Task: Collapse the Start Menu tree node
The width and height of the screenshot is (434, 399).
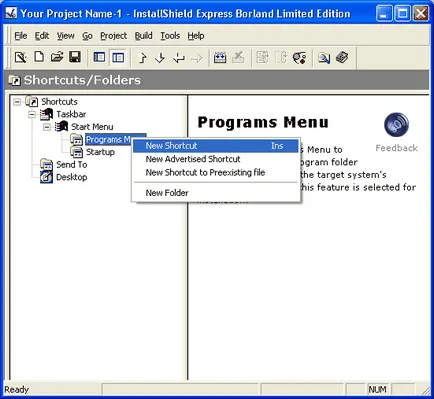Action: [47, 127]
